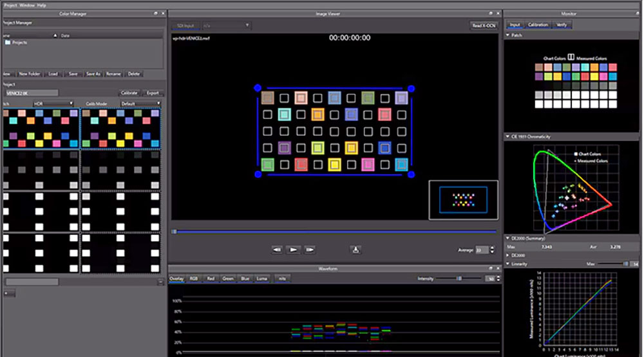Click the bottom-left blue chart corner handle
Screen dimensions: 644x357
click(x=258, y=174)
